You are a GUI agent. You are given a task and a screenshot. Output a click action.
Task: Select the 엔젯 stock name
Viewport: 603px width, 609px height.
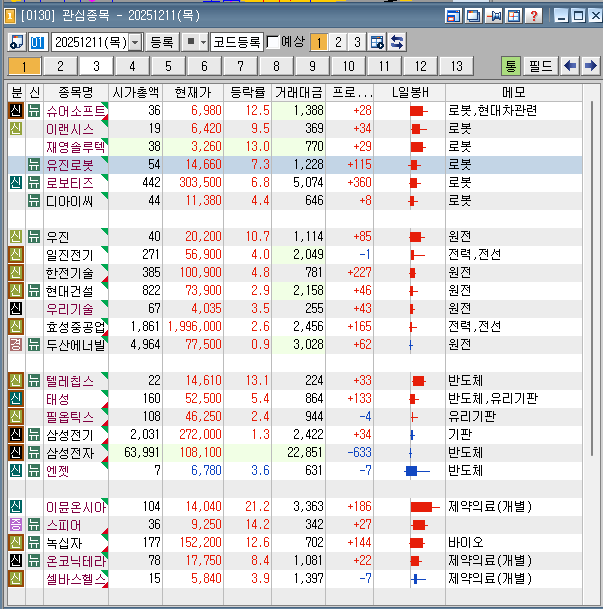pos(57,471)
